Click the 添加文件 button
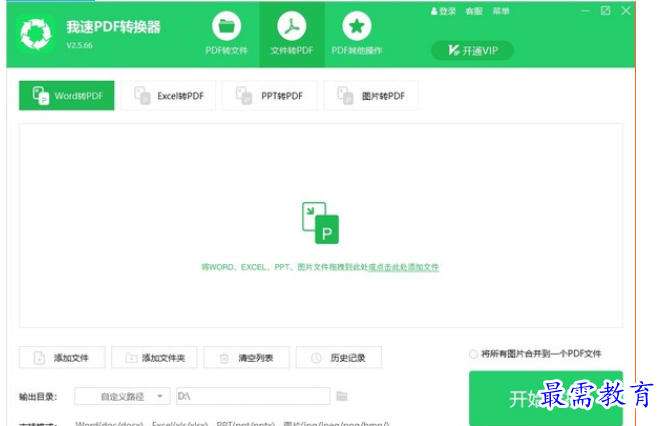 62,358
